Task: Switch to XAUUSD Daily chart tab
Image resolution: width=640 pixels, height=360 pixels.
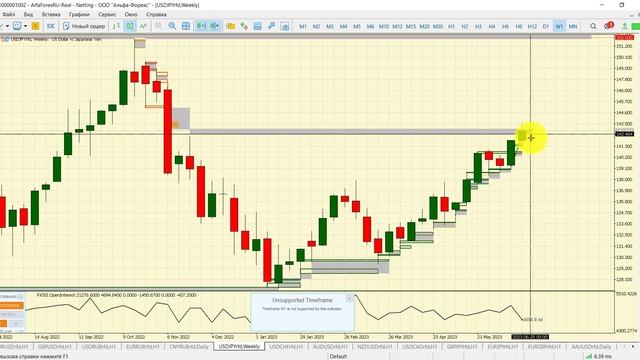Action: pos(591,347)
